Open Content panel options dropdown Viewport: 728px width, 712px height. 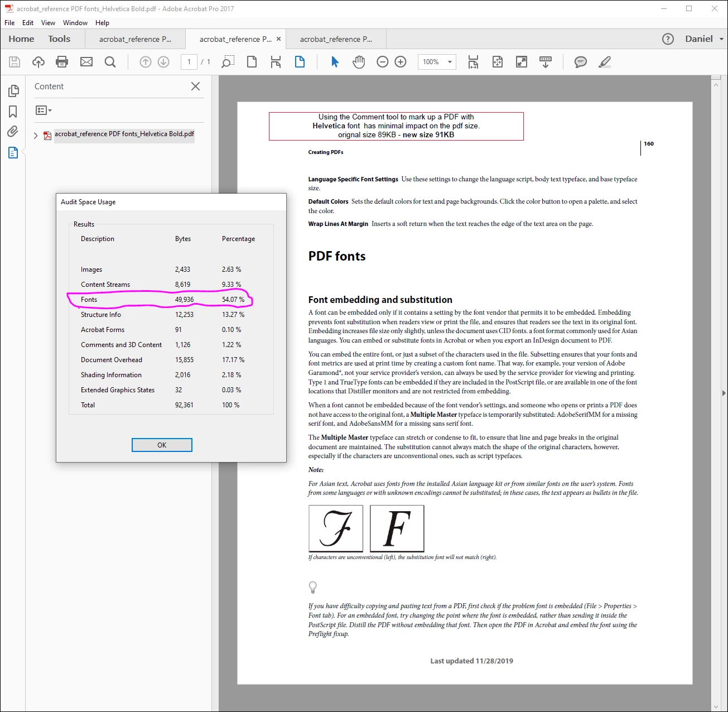44,110
